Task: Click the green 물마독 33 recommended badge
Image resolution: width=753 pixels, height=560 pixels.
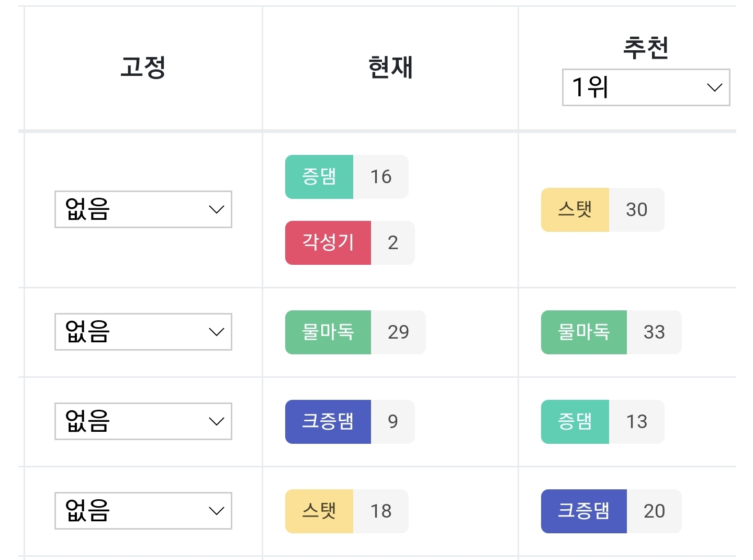Action: [611, 332]
